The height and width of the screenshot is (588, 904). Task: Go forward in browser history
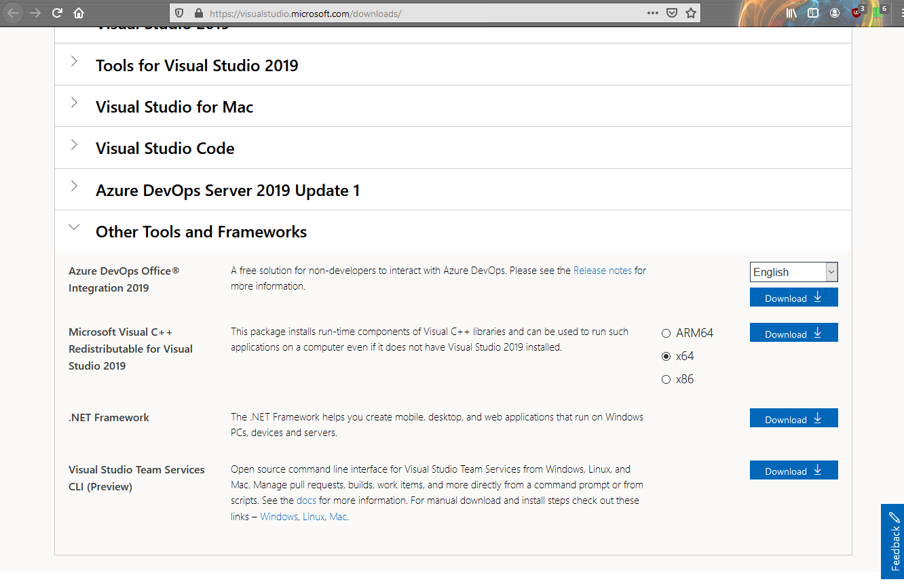pos(36,13)
